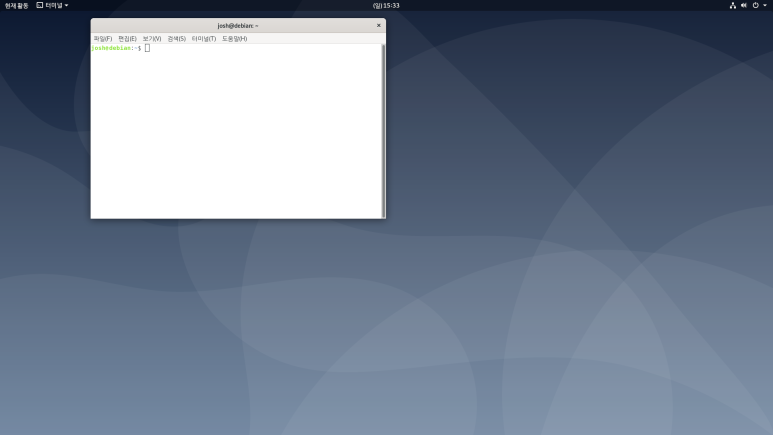The height and width of the screenshot is (435, 773).
Task: Click the josh@debian prompt text
Action: (x=116, y=48)
